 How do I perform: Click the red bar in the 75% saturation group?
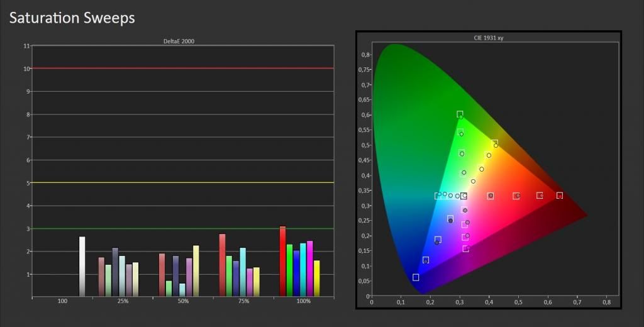pyautogui.click(x=222, y=265)
